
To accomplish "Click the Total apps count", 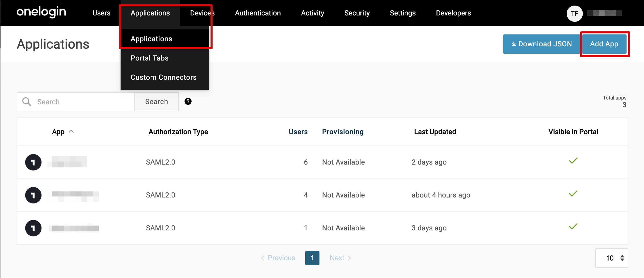I will pyautogui.click(x=624, y=105).
